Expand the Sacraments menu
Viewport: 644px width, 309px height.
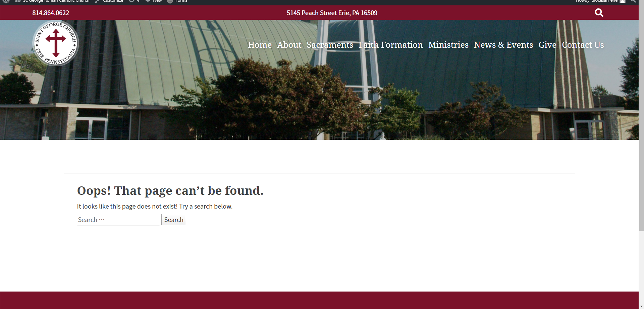330,45
